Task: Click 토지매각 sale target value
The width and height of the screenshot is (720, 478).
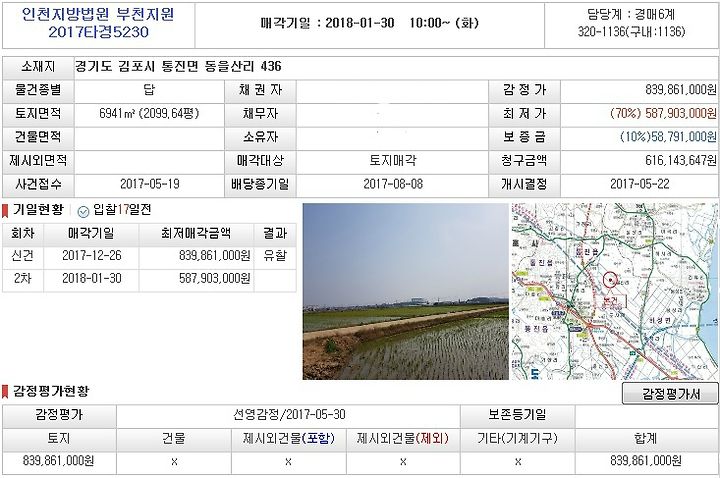Action: 393,160
